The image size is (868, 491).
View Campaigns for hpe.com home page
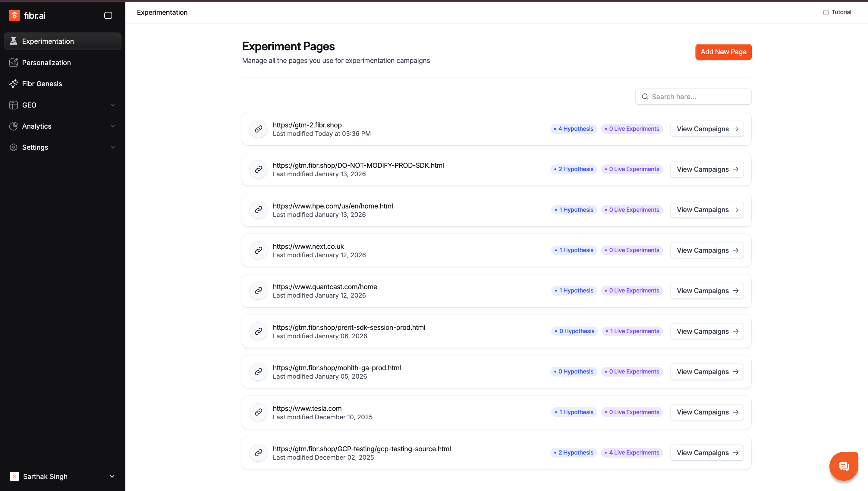click(x=707, y=210)
